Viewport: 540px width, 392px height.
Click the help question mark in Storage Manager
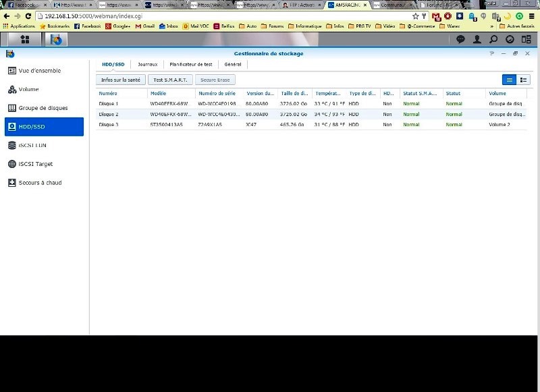(x=492, y=53)
